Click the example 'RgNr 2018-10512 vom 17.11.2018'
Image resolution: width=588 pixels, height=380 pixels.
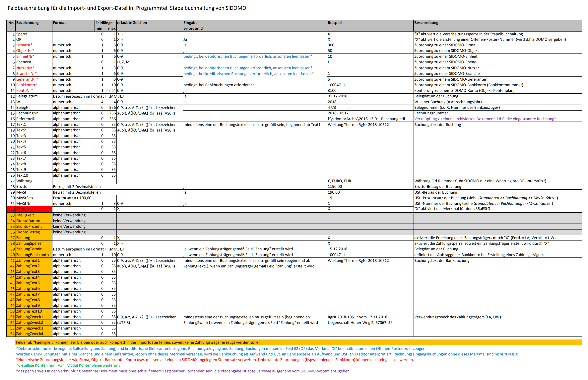pos(358,317)
